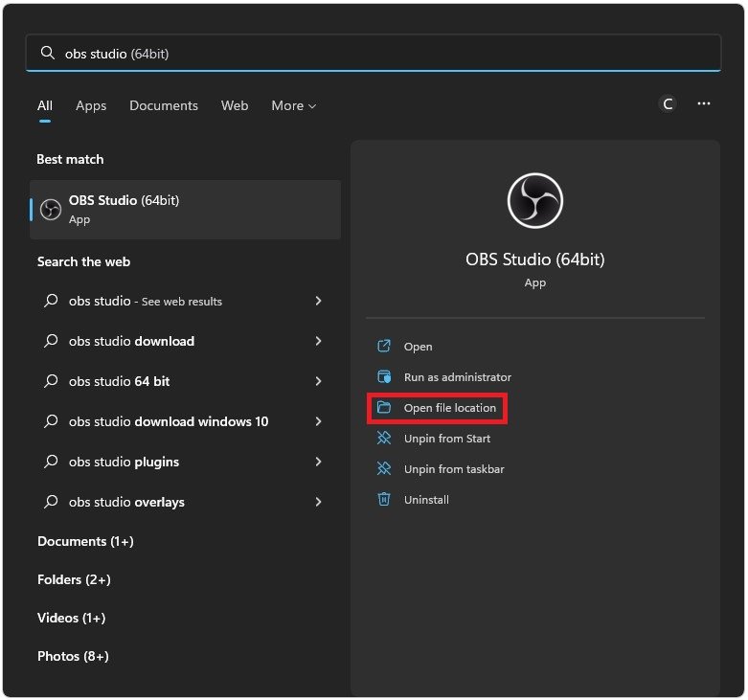Click the Uninstall trash can icon
Viewport: 748px width, 700px height.
click(x=384, y=500)
